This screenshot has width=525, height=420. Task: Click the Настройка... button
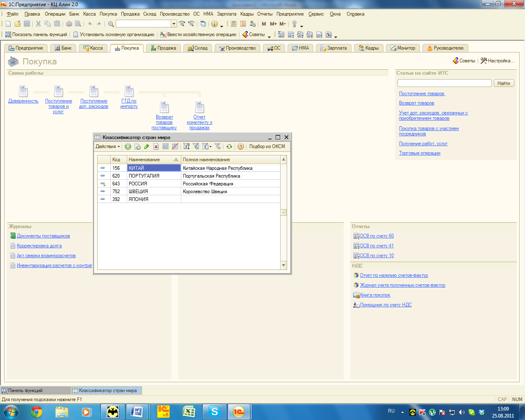coord(497,61)
